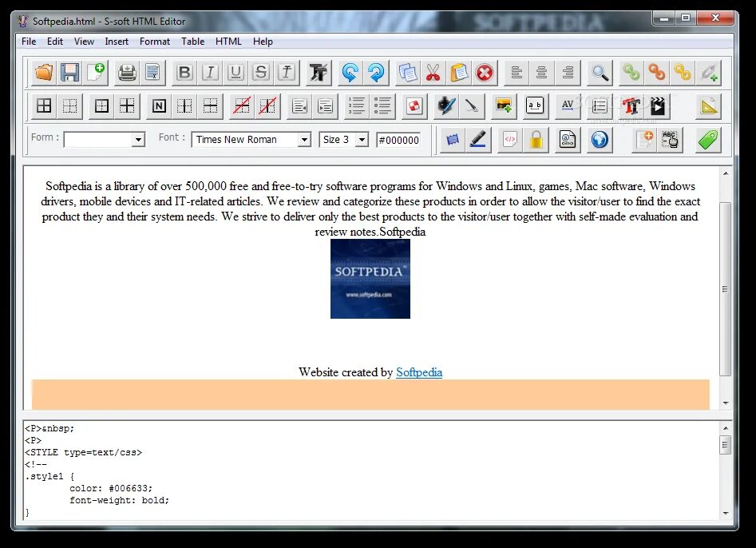
Task: Click the orange chain link icon
Action: pyautogui.click(x=657, y=73)
